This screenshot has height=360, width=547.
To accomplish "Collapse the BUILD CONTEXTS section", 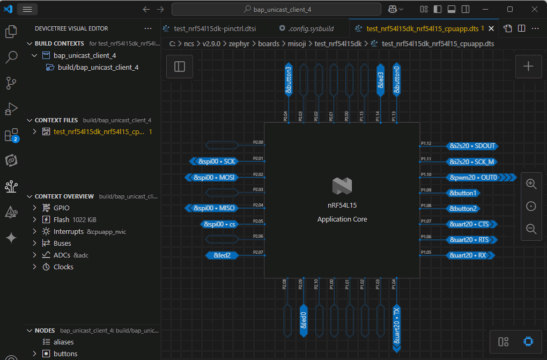I will (x=30, y=44).
